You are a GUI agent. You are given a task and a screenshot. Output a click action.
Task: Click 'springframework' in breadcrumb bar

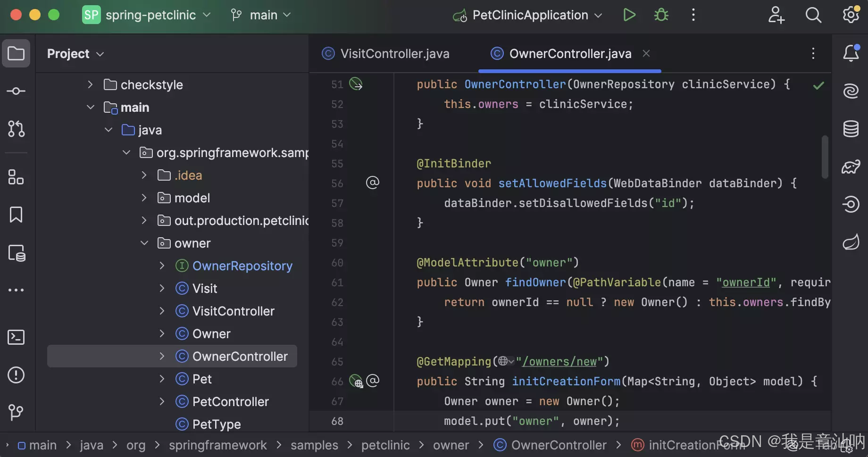coord(217,445)
